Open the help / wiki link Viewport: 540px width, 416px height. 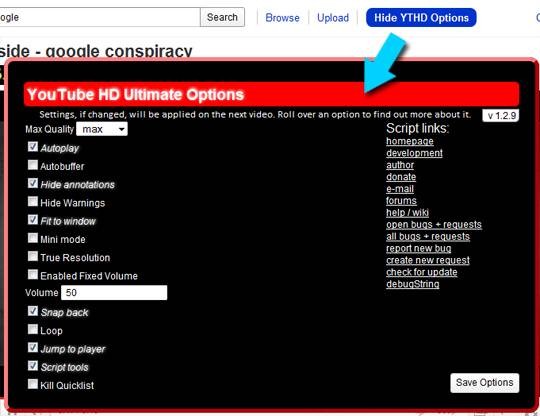pos(407,212)
